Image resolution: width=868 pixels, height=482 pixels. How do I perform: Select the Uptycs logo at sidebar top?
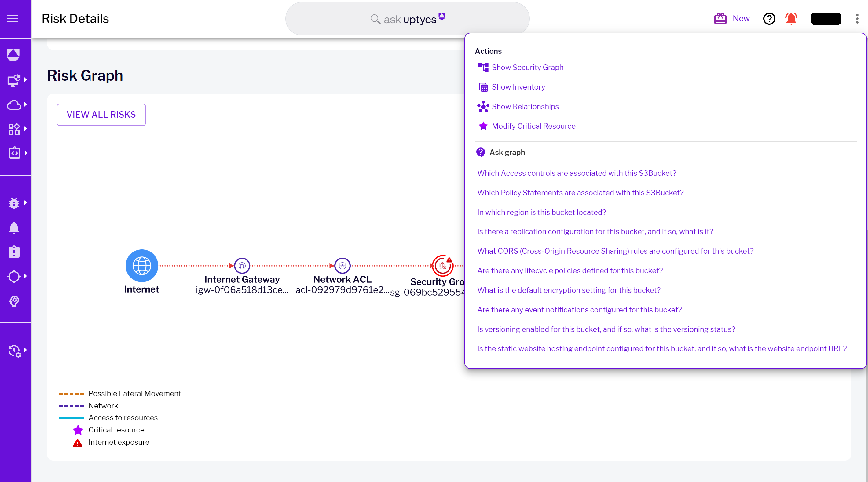point(13,55)
